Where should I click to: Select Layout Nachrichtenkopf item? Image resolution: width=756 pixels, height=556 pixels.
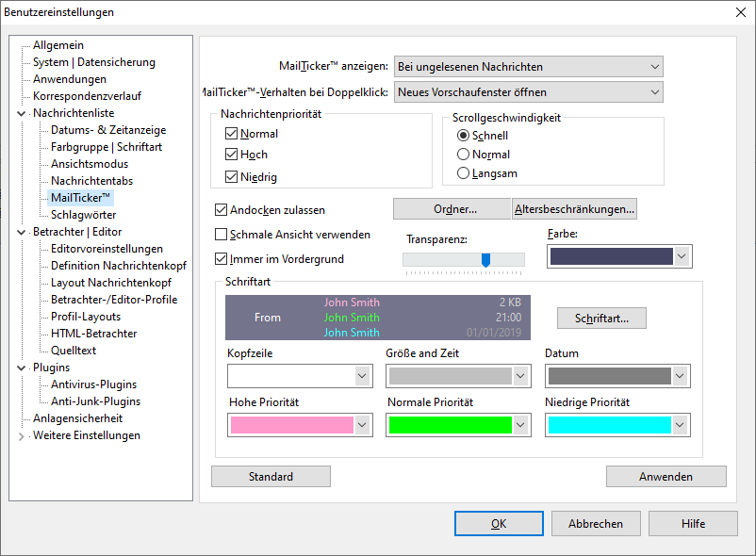(111, 283)
